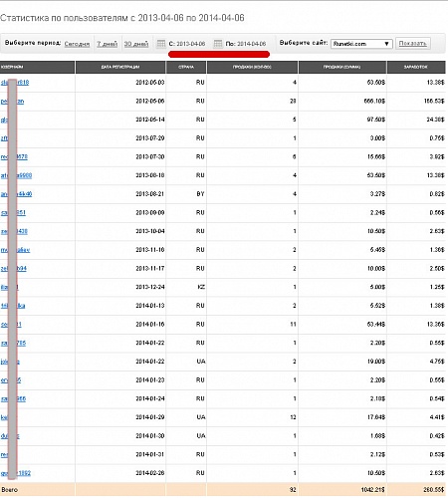448x498 pixels.
Task: Open user link in the 2014-01-24 row
Action: pos(13,398)
